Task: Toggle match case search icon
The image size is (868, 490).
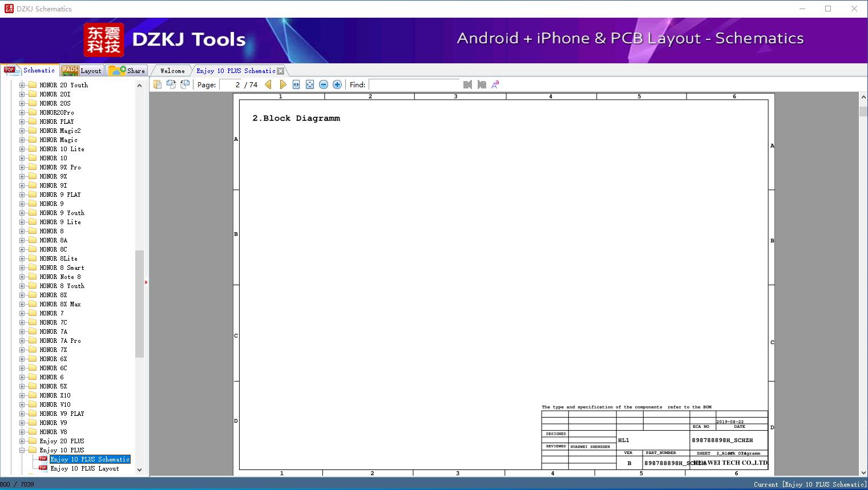Action: 495,84
